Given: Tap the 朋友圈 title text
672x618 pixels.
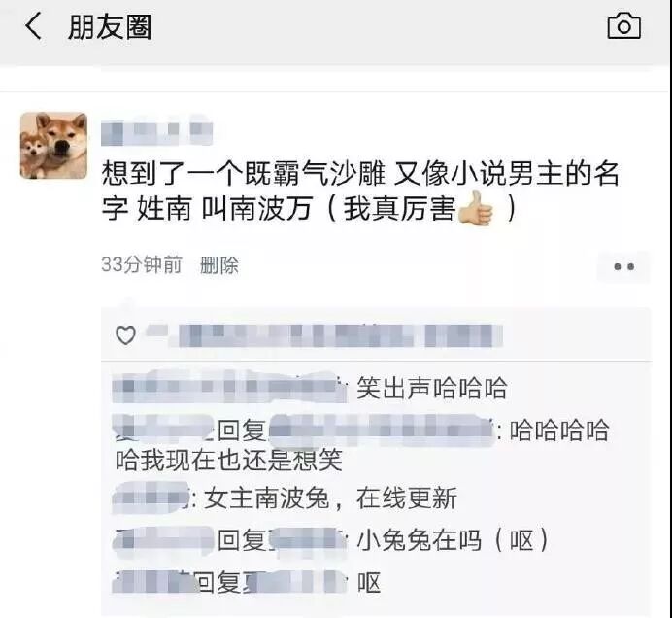Looking at the screenshot, I should [x=110, y=27].
